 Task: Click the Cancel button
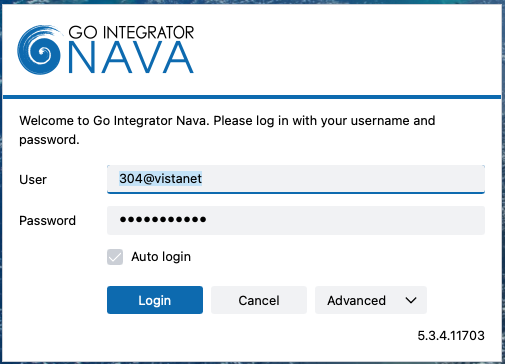pos(259,300)
